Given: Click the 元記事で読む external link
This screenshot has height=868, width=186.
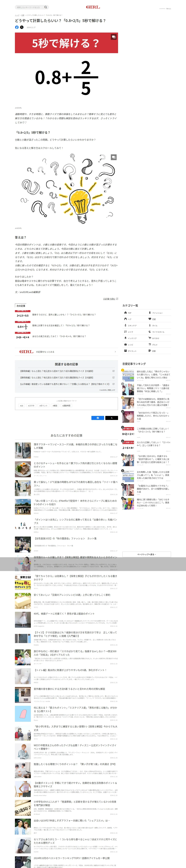Looking at the screenshot, I should tap(110, 299).
